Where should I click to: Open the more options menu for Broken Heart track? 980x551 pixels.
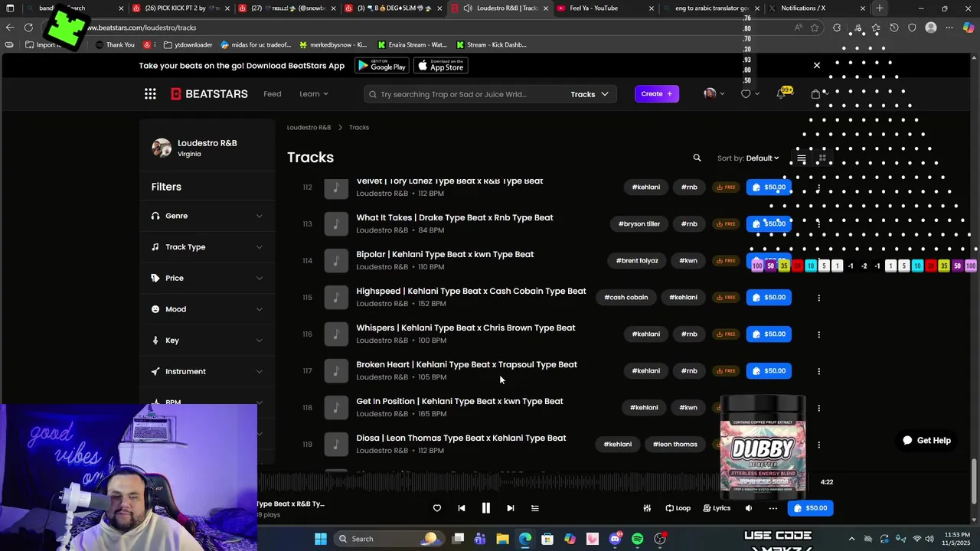(818, 371)
